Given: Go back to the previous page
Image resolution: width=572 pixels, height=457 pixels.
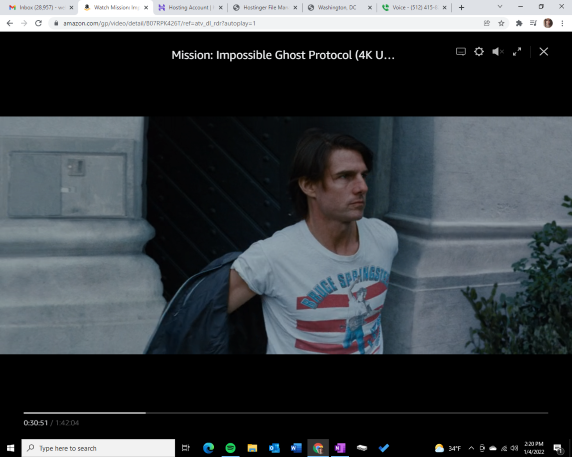Looking at the screenshot, I should (10, 23).
